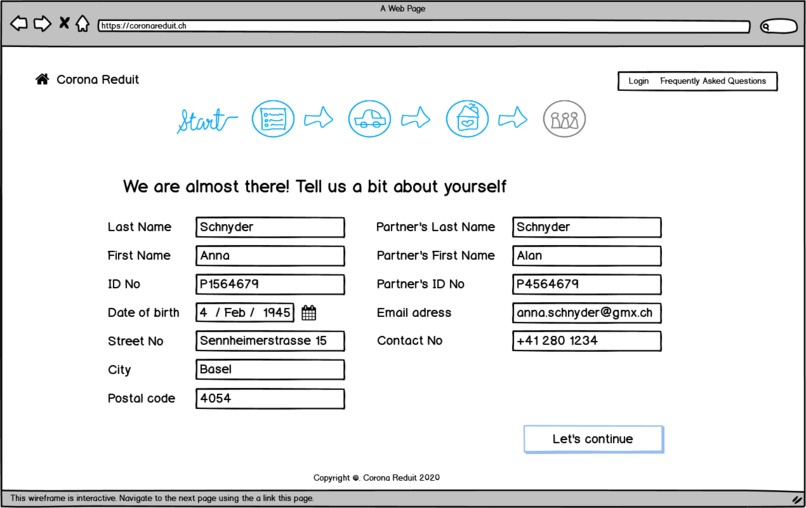Click the Let's continue button
Image resolution: width=806 pixels, height=508 pixels.
tap(594, 439)
